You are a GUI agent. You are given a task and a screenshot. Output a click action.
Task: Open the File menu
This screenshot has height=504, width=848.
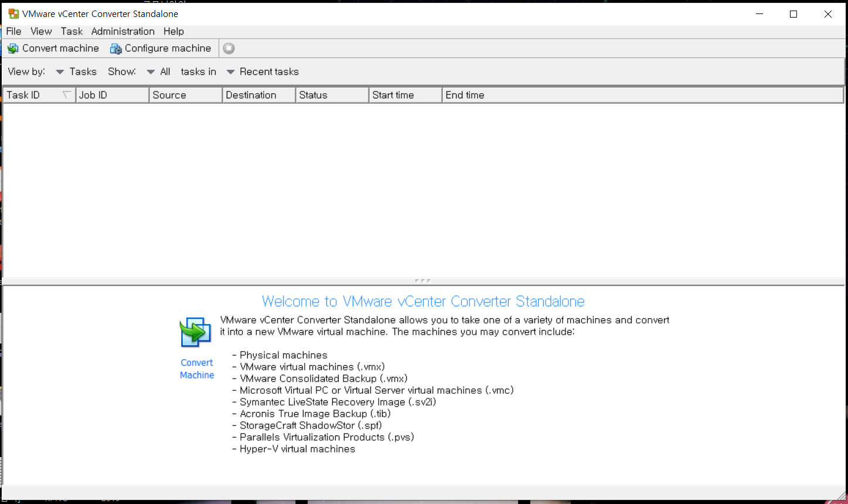pos(13,31)
